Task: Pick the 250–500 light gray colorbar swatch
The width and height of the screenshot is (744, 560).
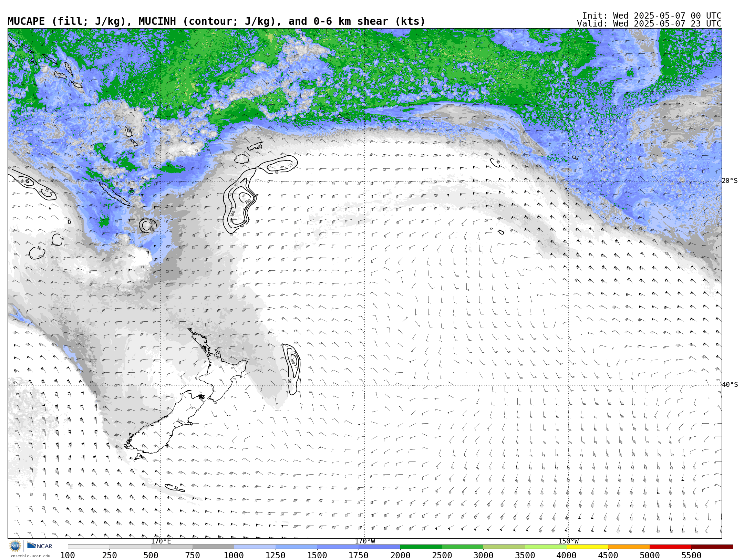Action: [130, 547]
